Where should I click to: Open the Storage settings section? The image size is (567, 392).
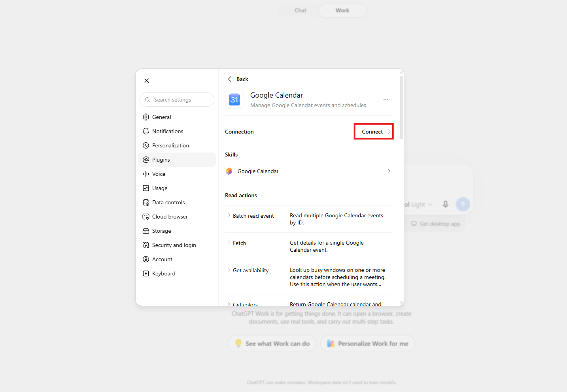(177, 231)
